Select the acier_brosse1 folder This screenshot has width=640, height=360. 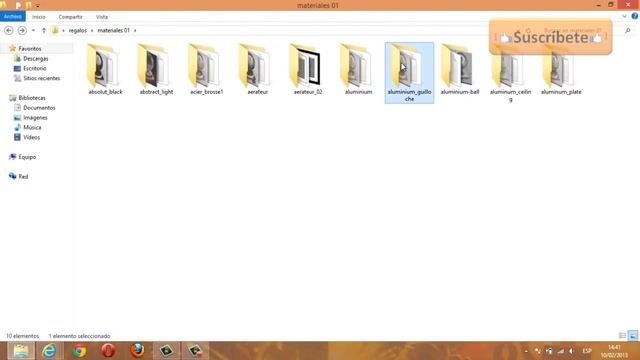(207, 69)
